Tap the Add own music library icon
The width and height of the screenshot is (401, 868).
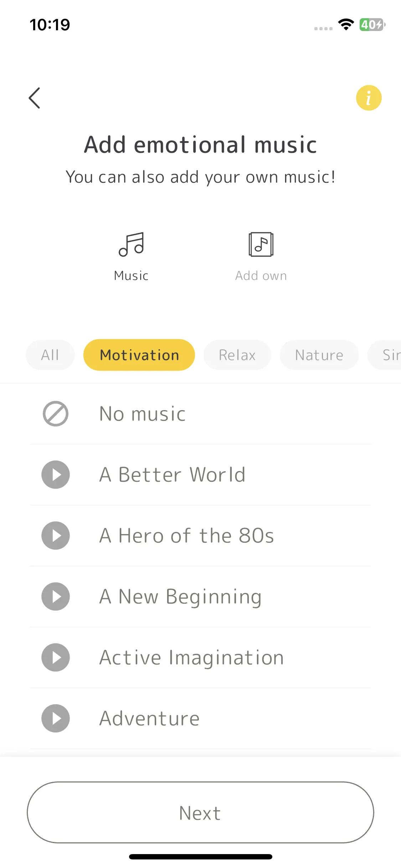point(261,244)
